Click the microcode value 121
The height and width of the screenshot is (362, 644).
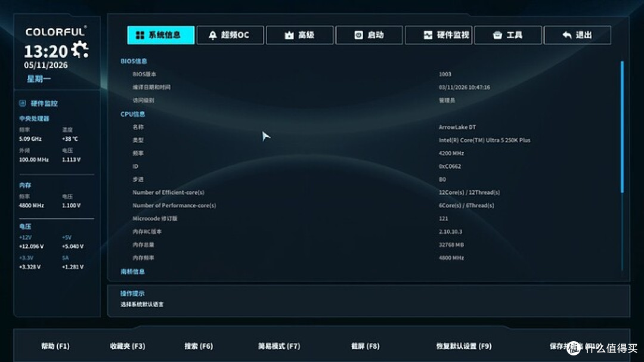point(443,219)
